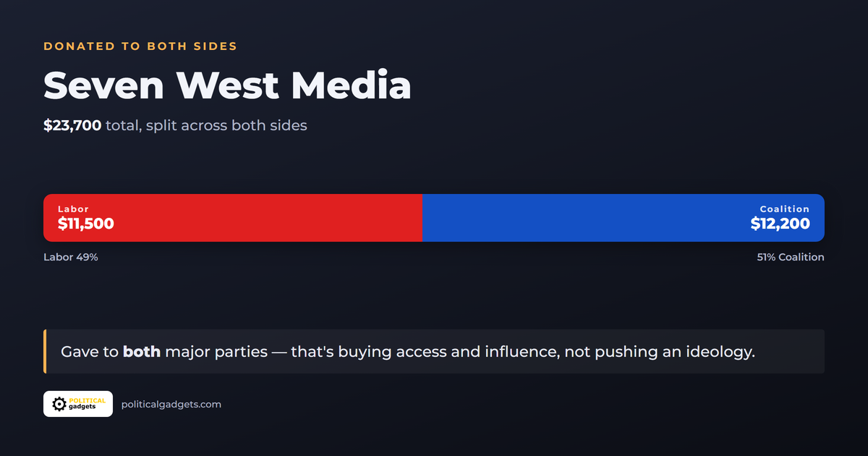The width and height of the screenshot is (868, 456).
Task: Click the Labor label inside red bar
Action: tap(74, 209)
